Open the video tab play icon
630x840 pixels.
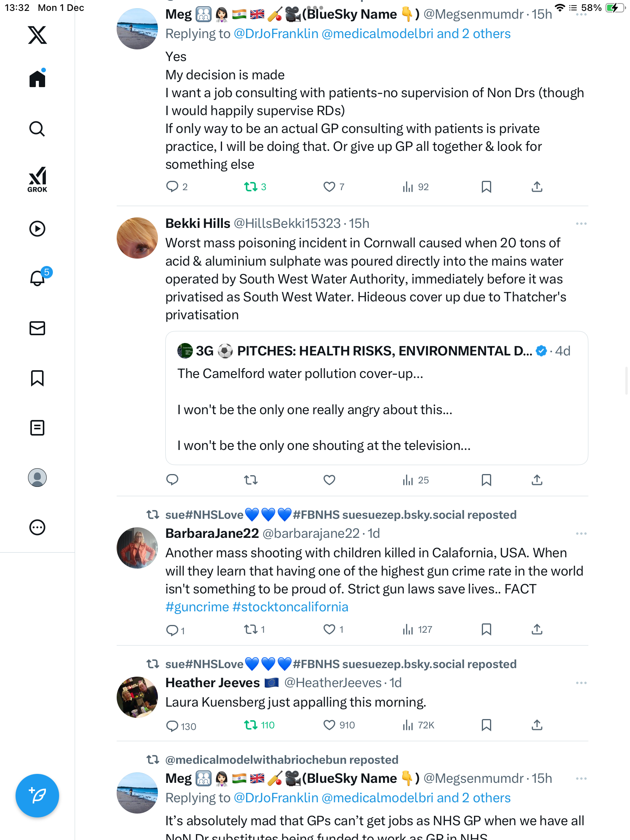click(x=37, y=229)
